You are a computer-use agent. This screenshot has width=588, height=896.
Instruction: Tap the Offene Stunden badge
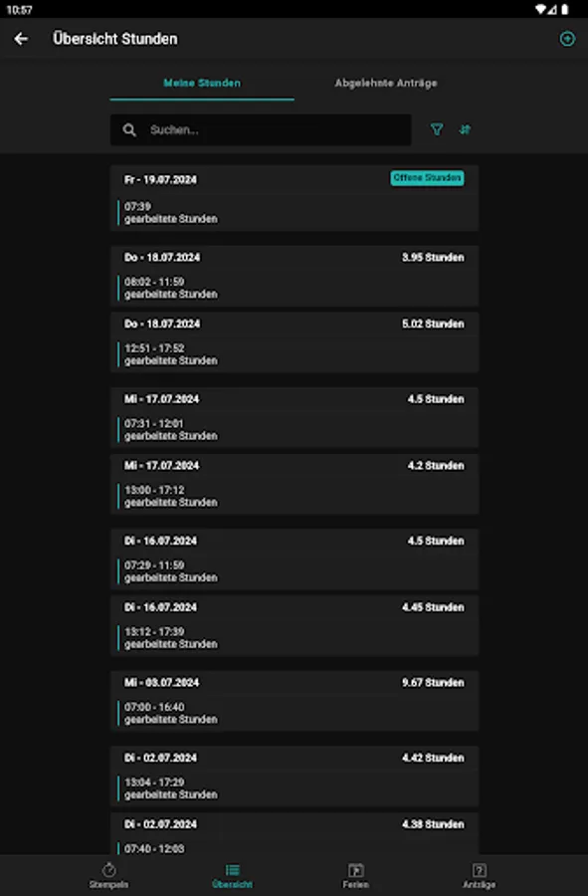tap(427, 177)
